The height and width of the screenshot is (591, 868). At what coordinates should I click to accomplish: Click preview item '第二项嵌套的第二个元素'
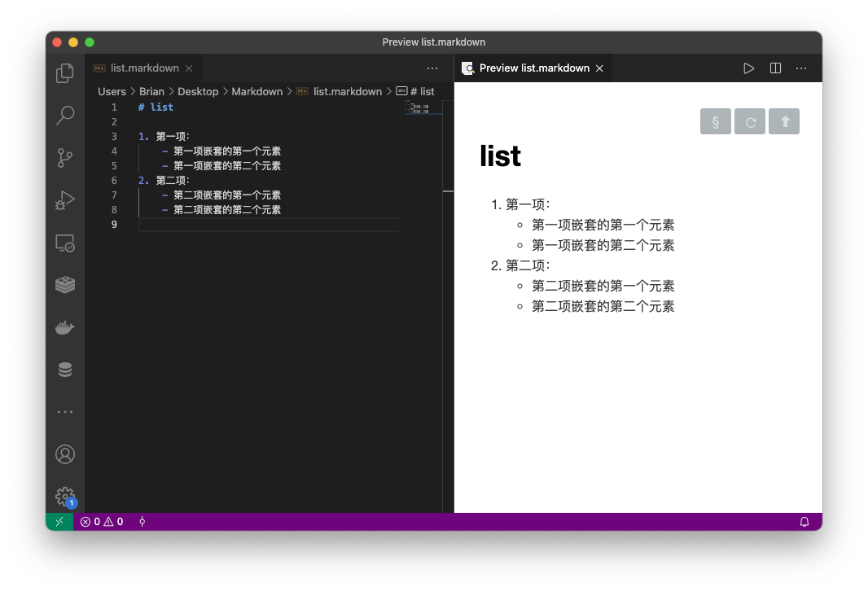(603, 307)
